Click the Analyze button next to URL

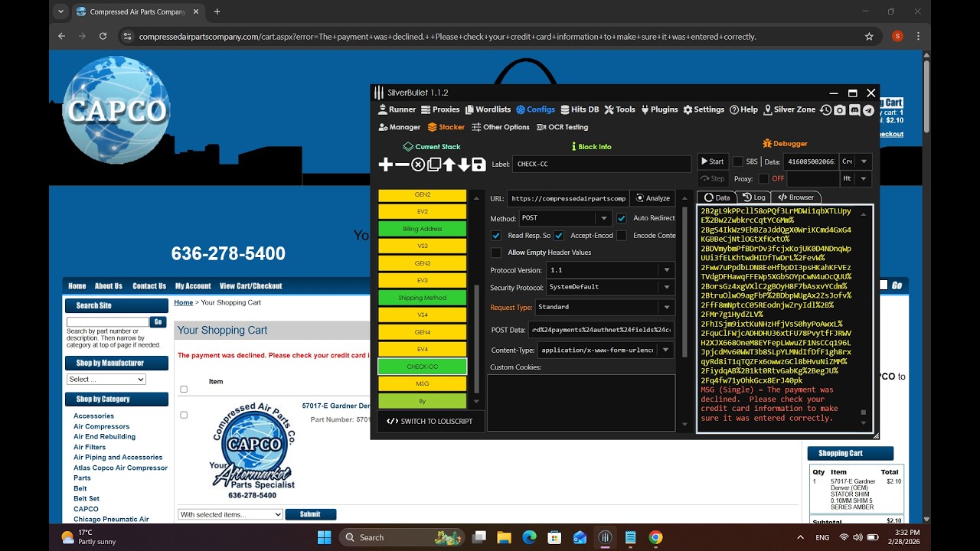click(653, 198)
